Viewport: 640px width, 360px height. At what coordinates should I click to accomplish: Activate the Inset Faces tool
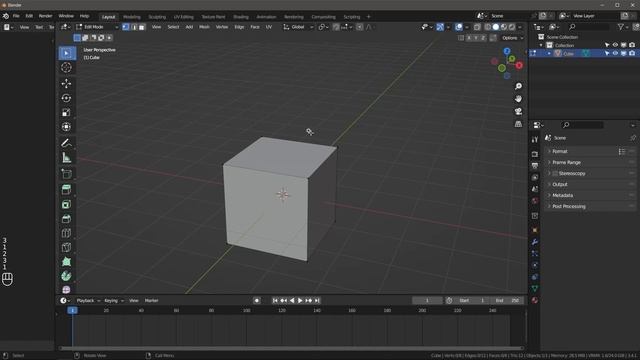click(x=66, y=204)
